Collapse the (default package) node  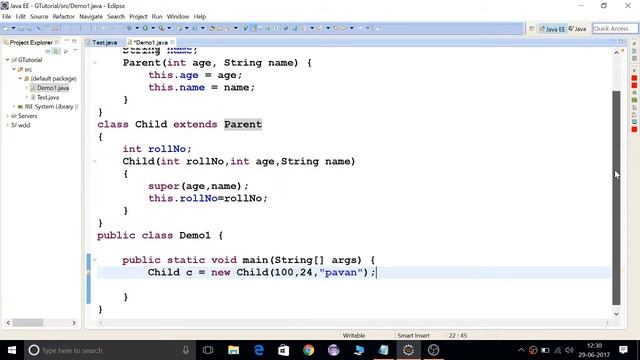pyautogui.click(x=20, y=78)
